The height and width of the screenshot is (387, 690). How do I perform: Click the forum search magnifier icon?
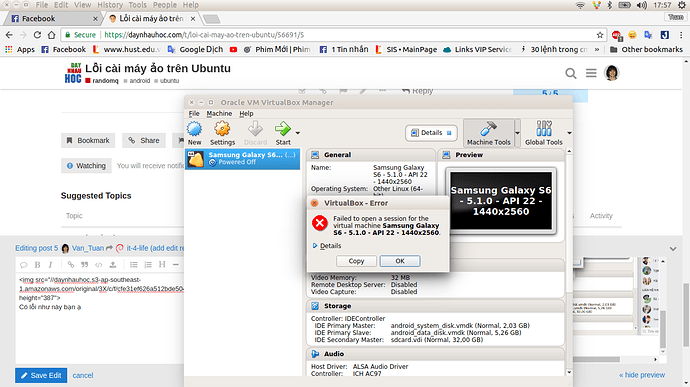tap(571, 73)
